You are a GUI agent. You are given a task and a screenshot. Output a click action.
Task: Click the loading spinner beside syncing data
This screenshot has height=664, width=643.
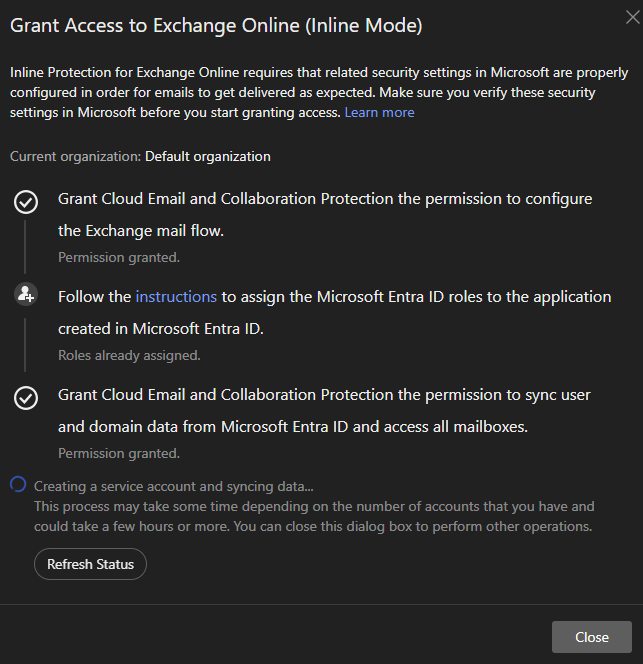pyautogui.click(x=18, y=485)
